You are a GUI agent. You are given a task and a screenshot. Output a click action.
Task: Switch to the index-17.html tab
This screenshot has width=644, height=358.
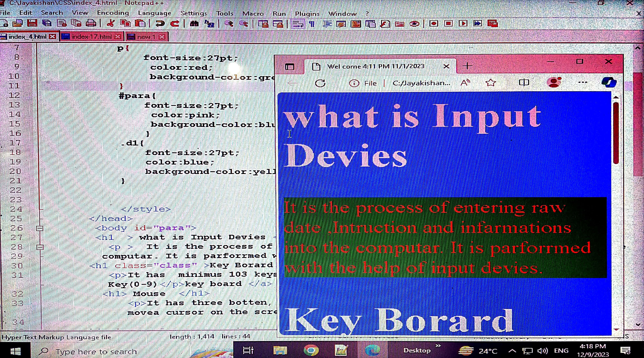pyautogui.click(x=92, y=37)
